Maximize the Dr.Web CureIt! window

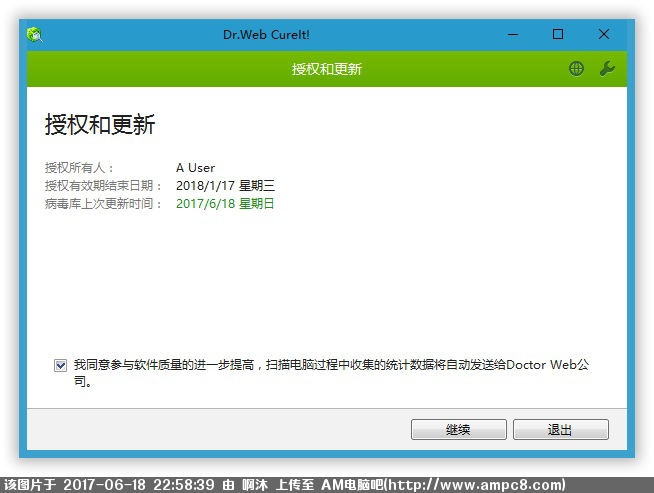click(558, 34)
